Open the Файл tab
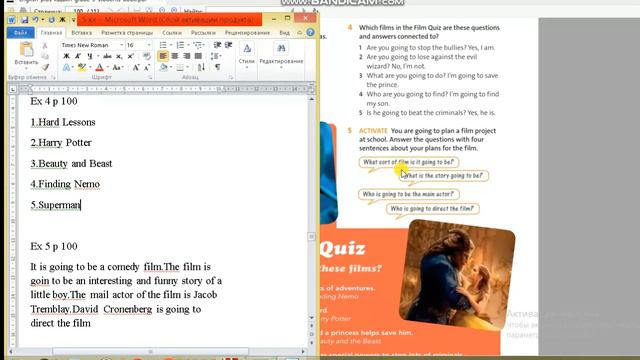The height and width of the screenshot is (360, 640). coord(20,32)
